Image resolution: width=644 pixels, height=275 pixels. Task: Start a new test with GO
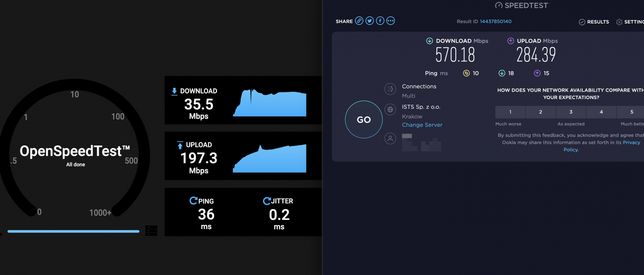364,120
